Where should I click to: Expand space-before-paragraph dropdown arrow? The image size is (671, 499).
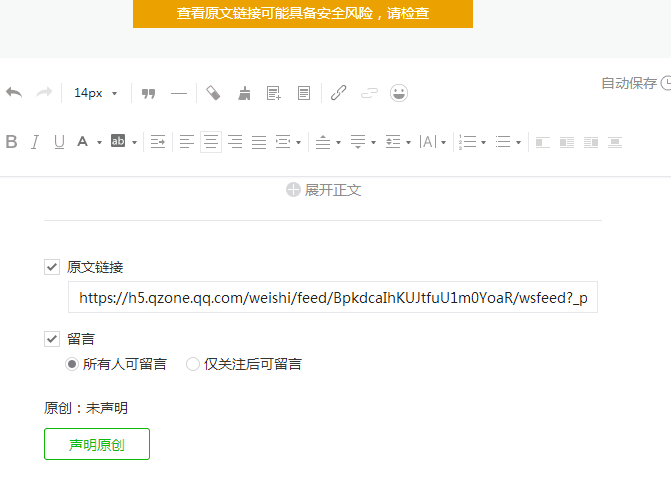click(338, 143)
